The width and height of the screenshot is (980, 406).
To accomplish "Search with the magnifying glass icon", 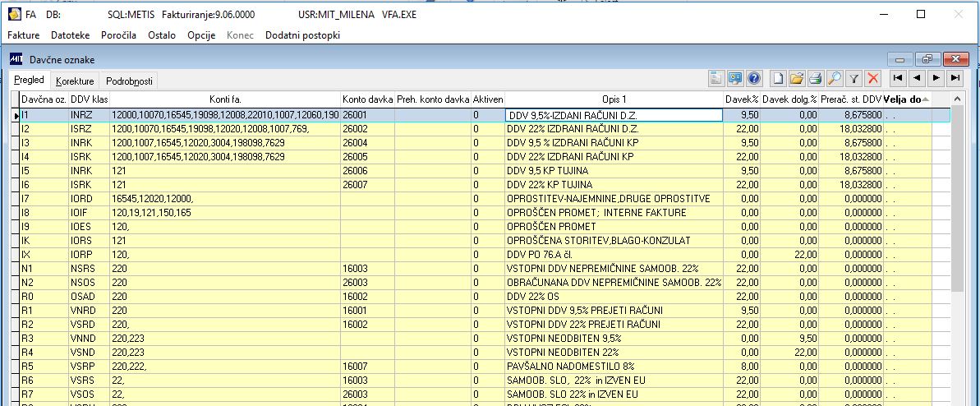I will (x=834, y=78).
